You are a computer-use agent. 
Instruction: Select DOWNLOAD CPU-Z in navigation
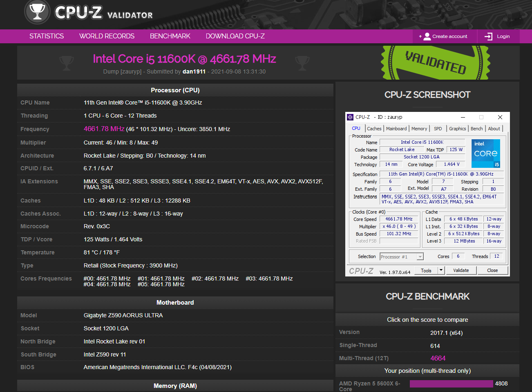pyautogui.click(x=235, y=36)
